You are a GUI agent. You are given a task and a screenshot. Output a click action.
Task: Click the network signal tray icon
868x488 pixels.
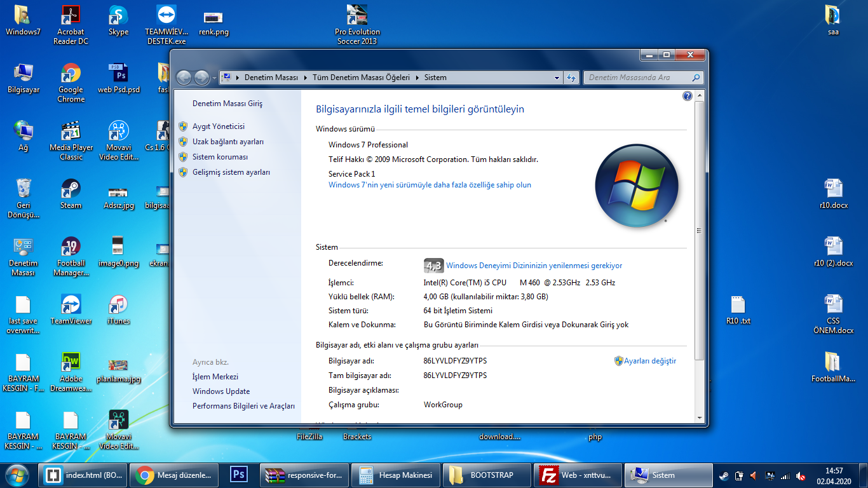pyautogui.click(x=785, y=475)
